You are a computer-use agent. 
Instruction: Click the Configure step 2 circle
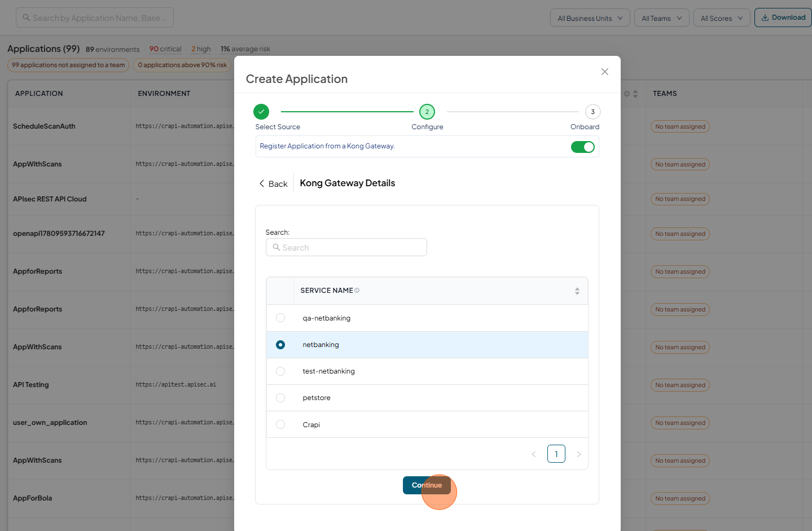pos(427,112)
